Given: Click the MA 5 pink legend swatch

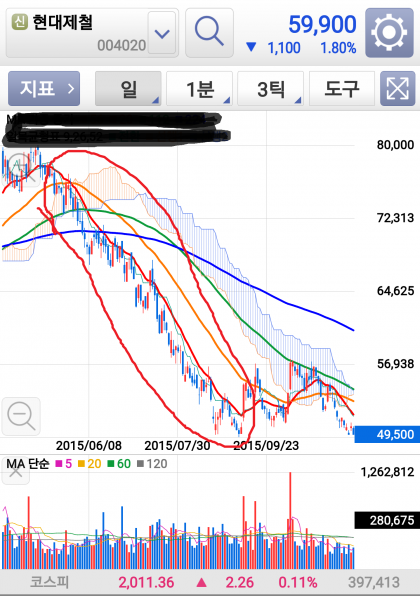Looking at the screenshot, I should [x=59, y=464].
